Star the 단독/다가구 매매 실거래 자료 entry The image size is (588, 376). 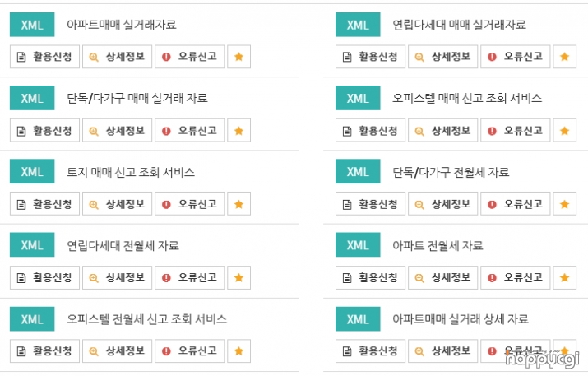click(x=238, y=131)
